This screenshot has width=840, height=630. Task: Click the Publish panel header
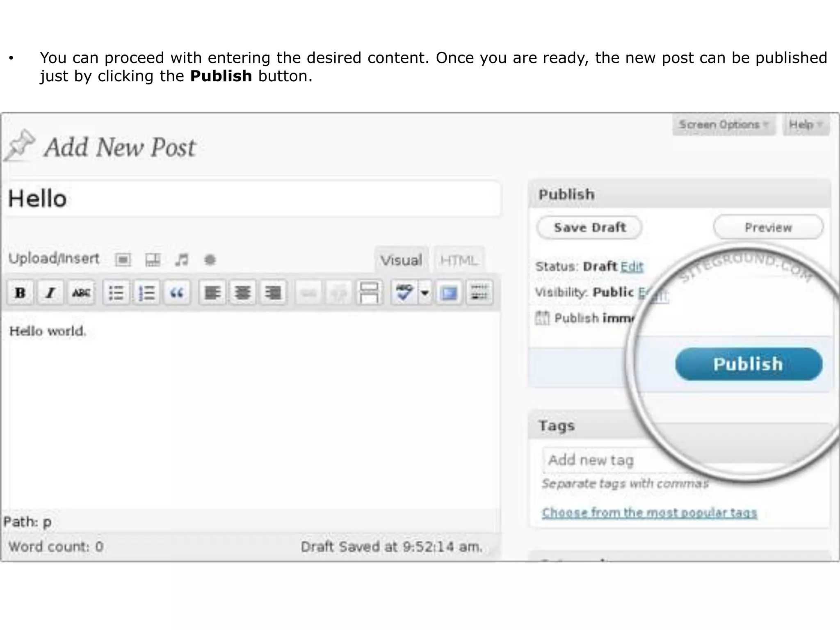coord(680,194)
